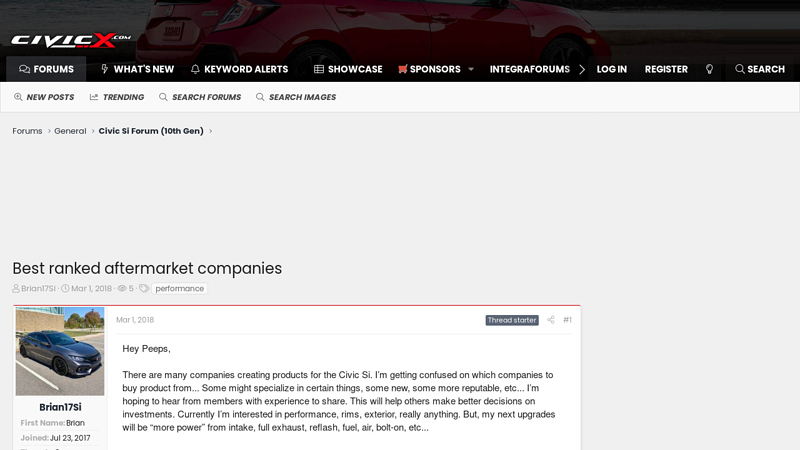This screenshot has width=800, height=450.
Task: Open Search in the top nav
Action: [760, 69]
